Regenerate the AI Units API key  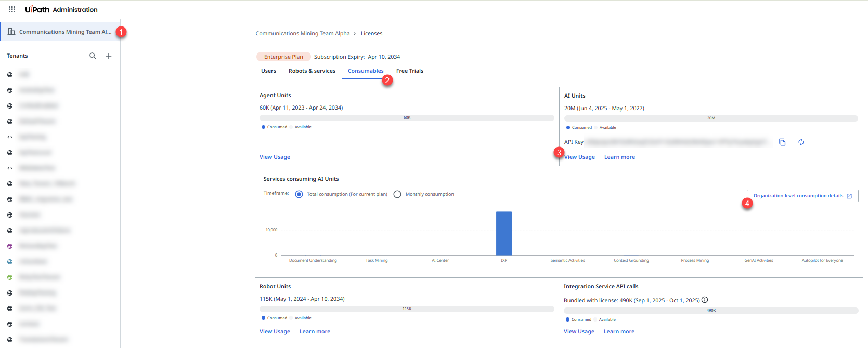pyautogui.click(x=801, y=142)
